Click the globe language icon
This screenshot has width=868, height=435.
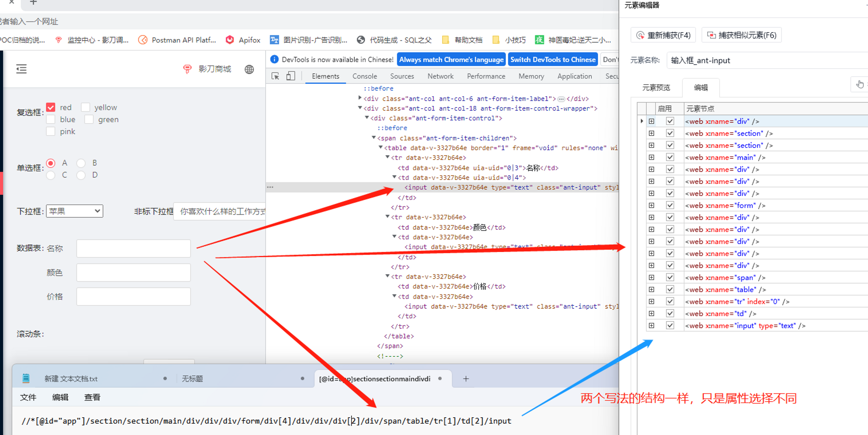tap(249, 69)
